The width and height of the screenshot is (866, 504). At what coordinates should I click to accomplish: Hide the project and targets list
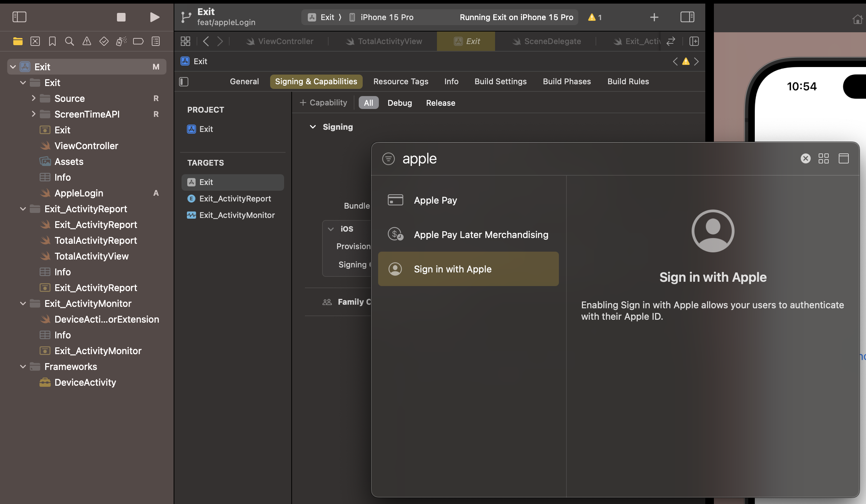pos(184,82)
